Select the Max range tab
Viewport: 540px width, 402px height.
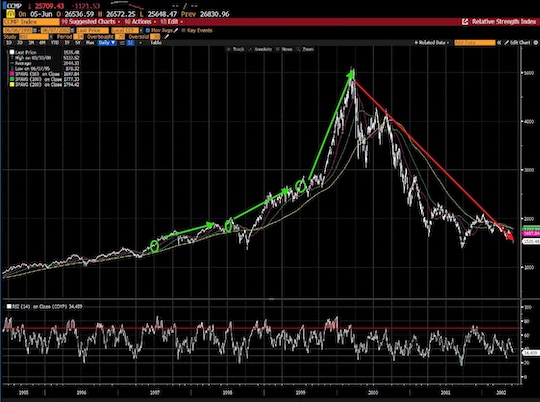(x=90, y=43)
